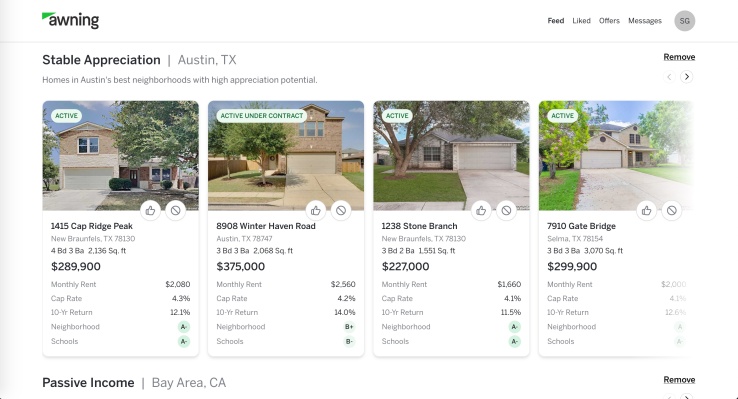View photo of 8908 Winter Haven Road
The width and height of the screenshot is (738, 399).
click(x=286, y=155)
